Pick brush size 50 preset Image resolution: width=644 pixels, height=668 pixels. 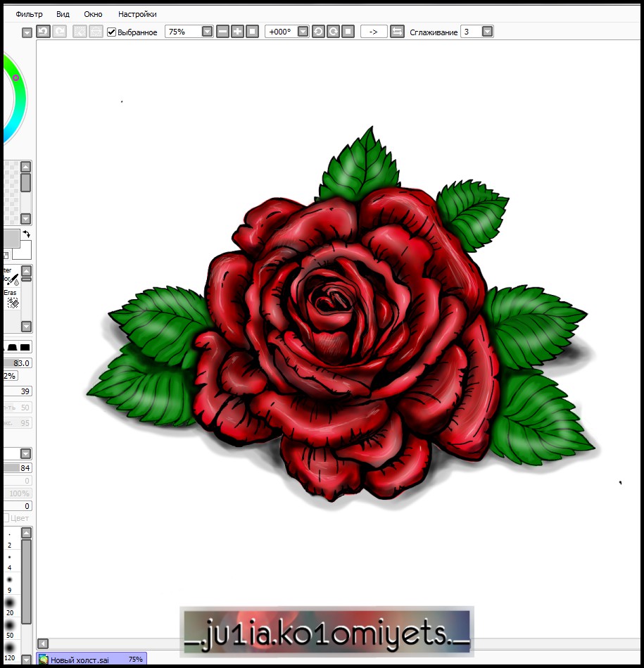coord(9,630)
